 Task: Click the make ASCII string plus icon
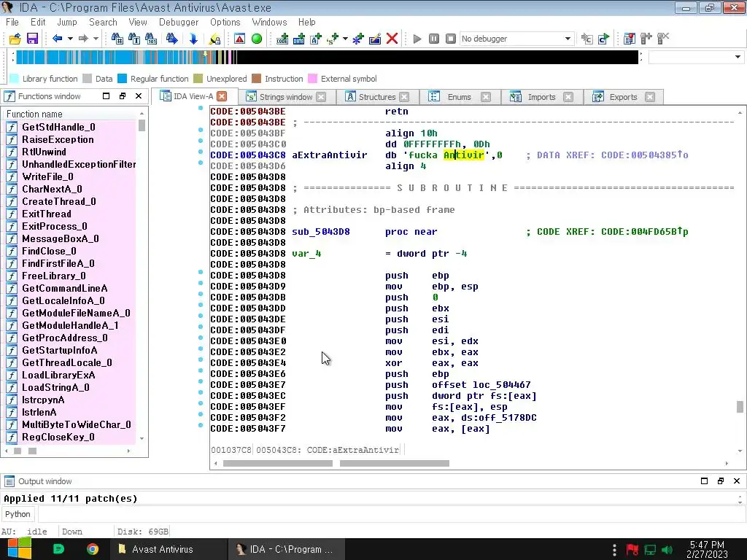point(315,39)
